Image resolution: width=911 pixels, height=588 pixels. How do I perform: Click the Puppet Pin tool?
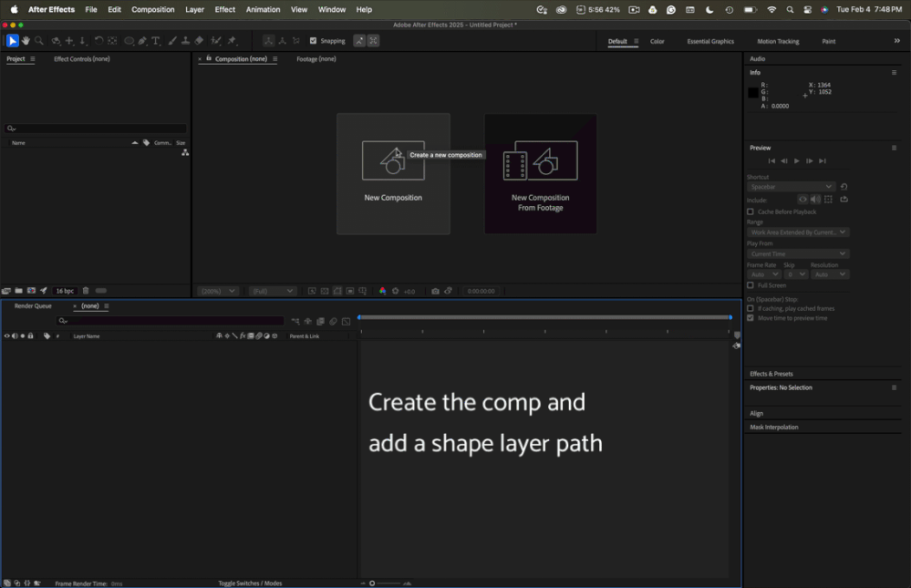coord(232,41)
